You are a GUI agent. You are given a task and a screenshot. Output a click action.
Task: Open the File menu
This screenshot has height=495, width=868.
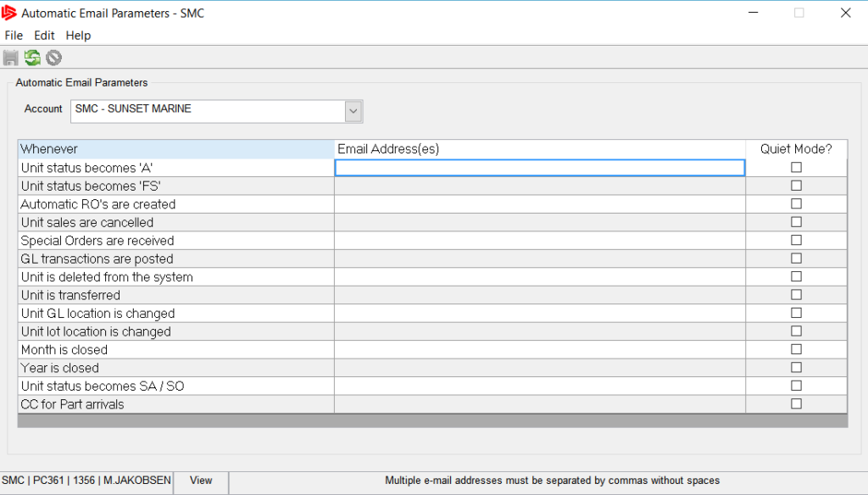pyautogui.click(x=14, y=36)
